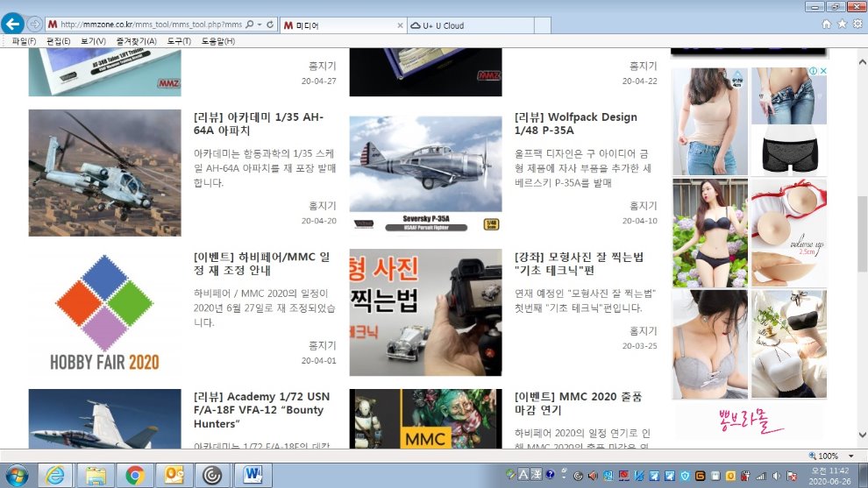Launch Google Chrome from the taskbar
Image resolution: width=868 pixels, height=488 pixels.
pos(134,475)
